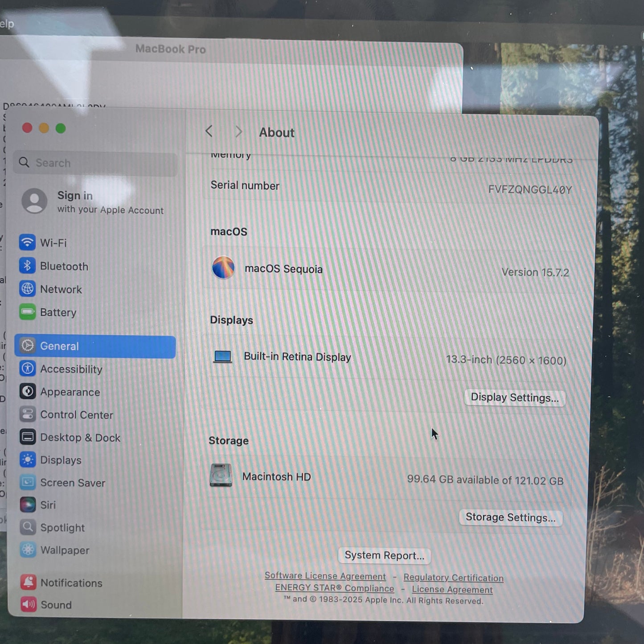Select the green Battery icon
The width and height of the screenshot is (644, 644).
point(27,312)
